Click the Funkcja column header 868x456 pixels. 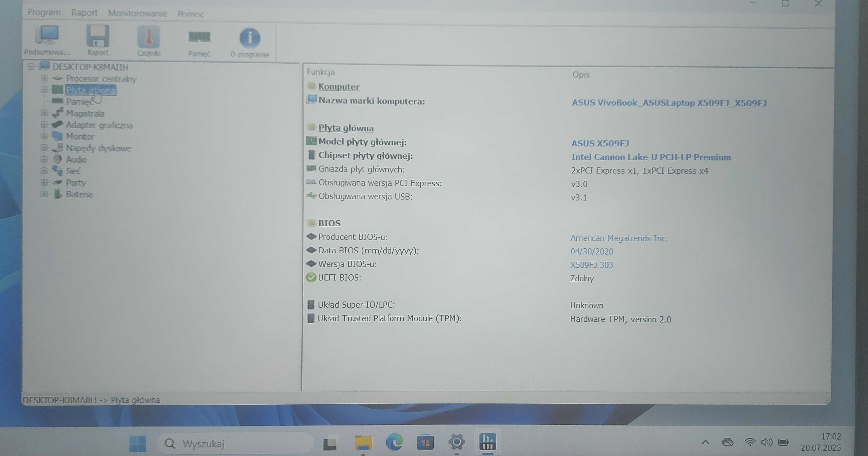click(x=321, y=72)
